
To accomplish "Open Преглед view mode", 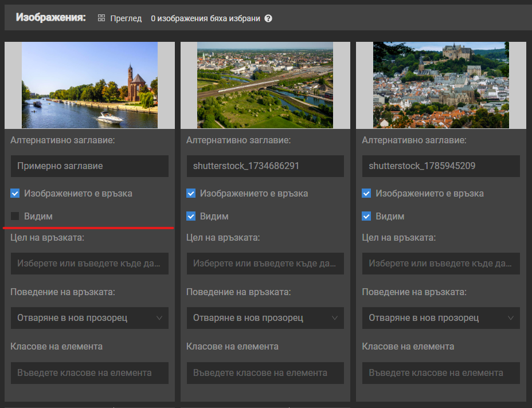I will 126,18.
